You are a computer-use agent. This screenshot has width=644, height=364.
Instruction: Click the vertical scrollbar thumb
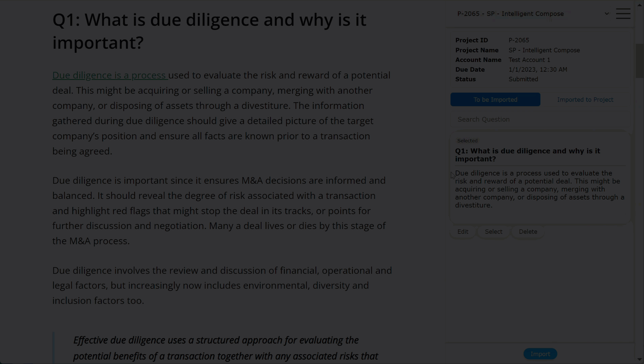(x=639, y=61)
